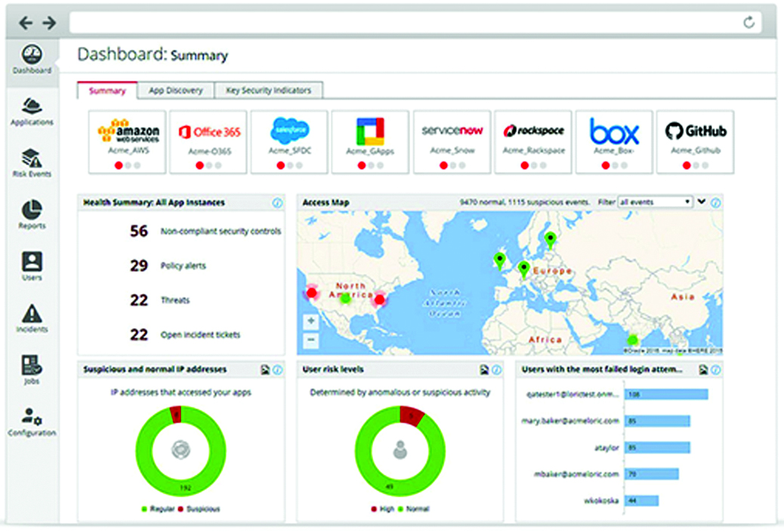
Task: Open info for User risk levels
Action: coord(496,370)
